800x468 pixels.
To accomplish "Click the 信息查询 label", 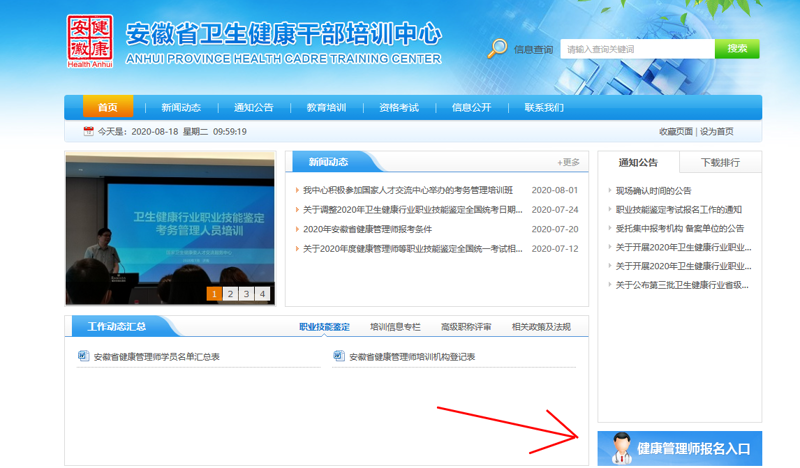I will tap(533, 50).
